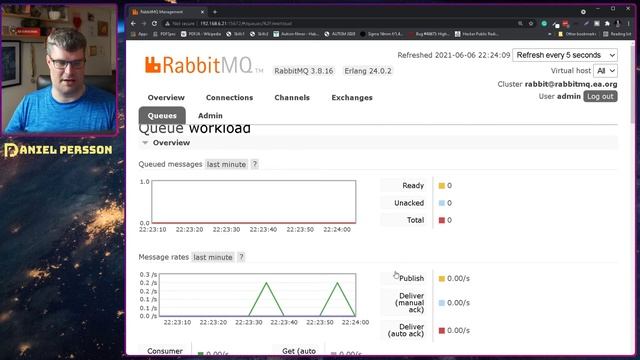The image size is (640, 360).
Task: Click the Queue workload heading
Action: 194,129
